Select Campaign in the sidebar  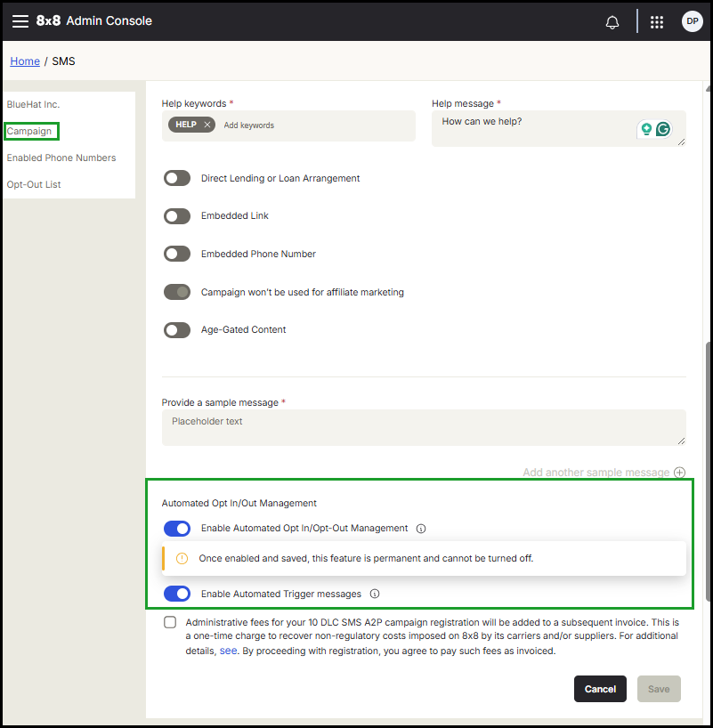pos(29,131)
